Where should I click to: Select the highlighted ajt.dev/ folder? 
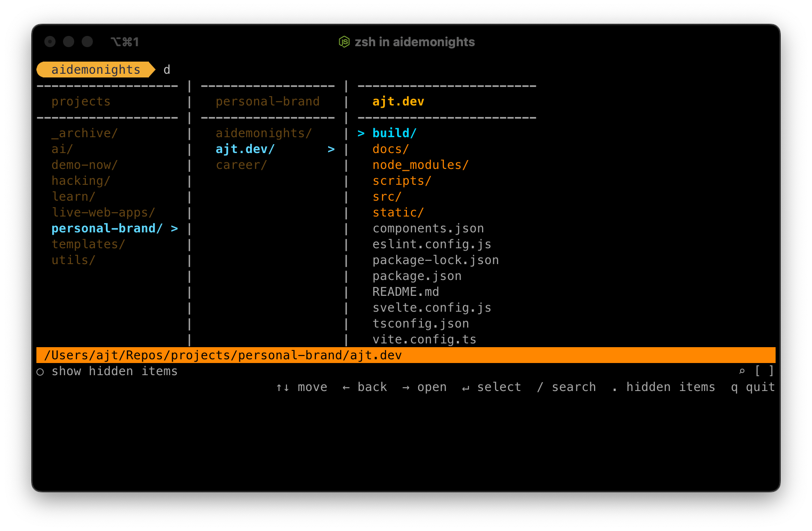(x=245, y=149)
